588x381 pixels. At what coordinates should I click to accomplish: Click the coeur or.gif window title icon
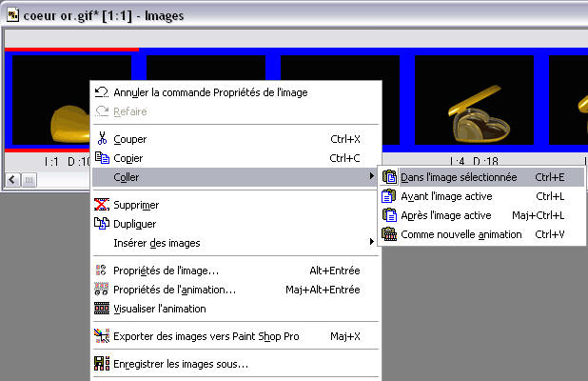12,15
